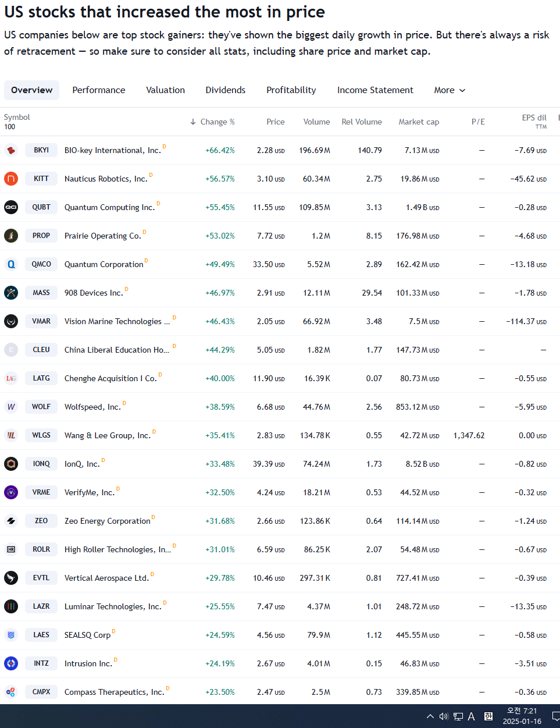Click the INTZ Intrusion logo icon
Image resolution: width=560 pixels, height=728 pixels.
click(x=11, y=663)
